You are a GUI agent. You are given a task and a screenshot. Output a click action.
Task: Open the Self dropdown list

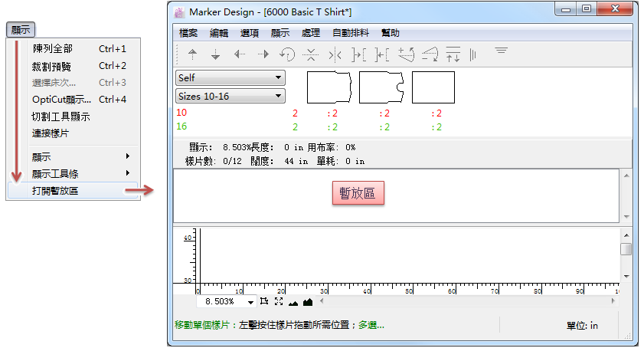[x=230, y=78]
